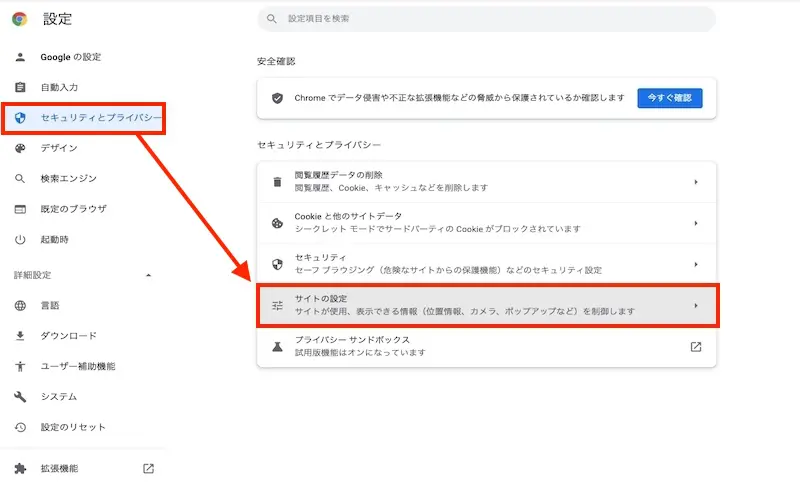Viewport: 800px width, 487px height.
Task: Click the search magnifier icon in settings search
Action: (271, 19)
